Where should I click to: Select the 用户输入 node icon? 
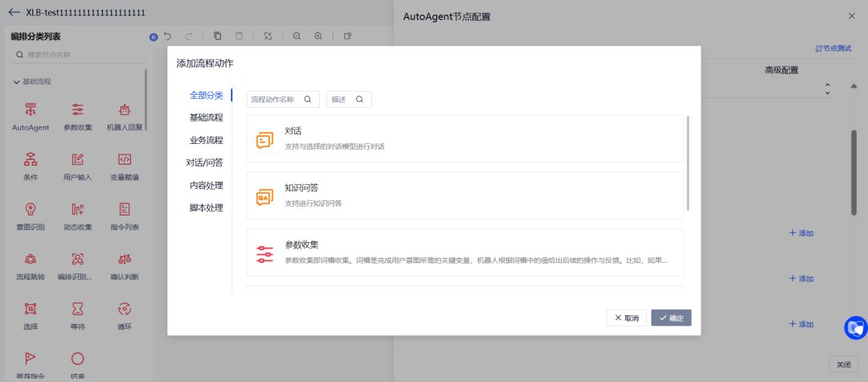[x=77, y=159]
